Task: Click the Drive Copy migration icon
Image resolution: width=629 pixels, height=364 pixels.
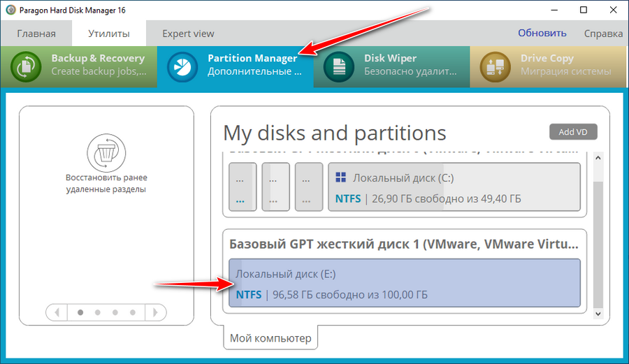Action: pyautogui.click(x=496, y=66)
